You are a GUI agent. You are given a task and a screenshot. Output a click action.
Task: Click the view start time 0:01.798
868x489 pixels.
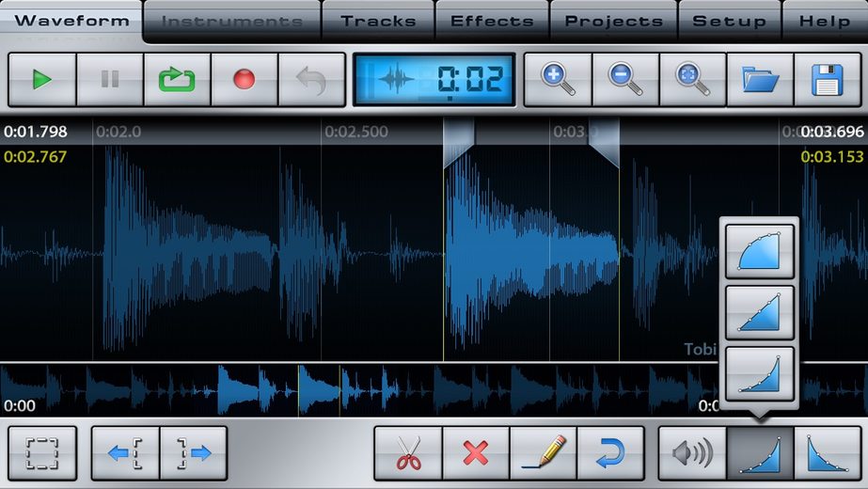point(35,132)
